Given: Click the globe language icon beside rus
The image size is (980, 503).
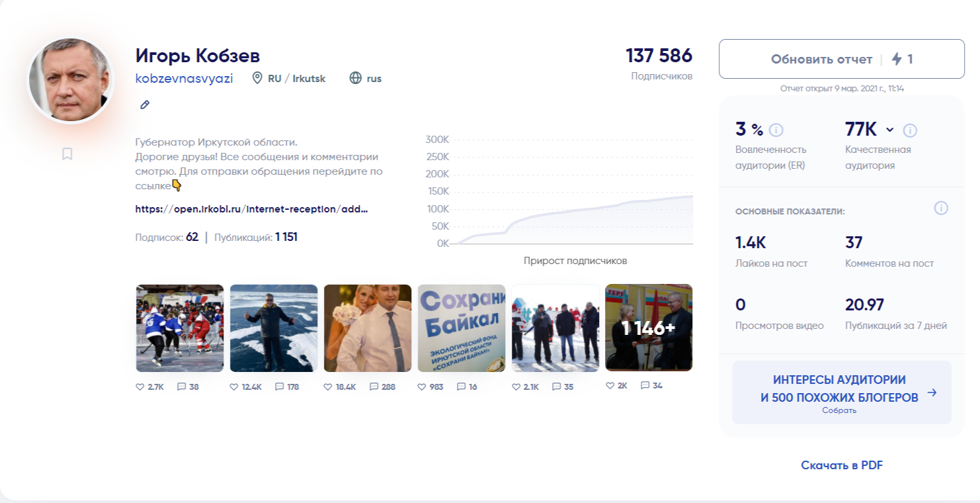Looking at the screenshot, I should click(356, 78).
